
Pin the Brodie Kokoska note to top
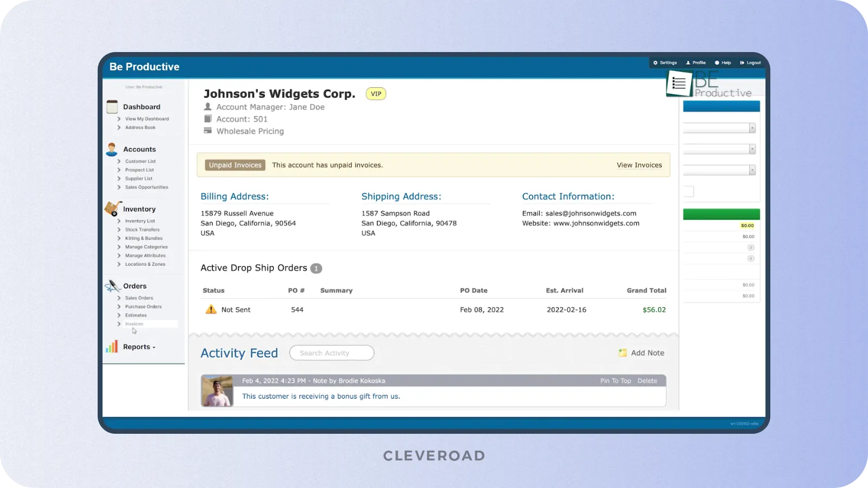point(615,381)
